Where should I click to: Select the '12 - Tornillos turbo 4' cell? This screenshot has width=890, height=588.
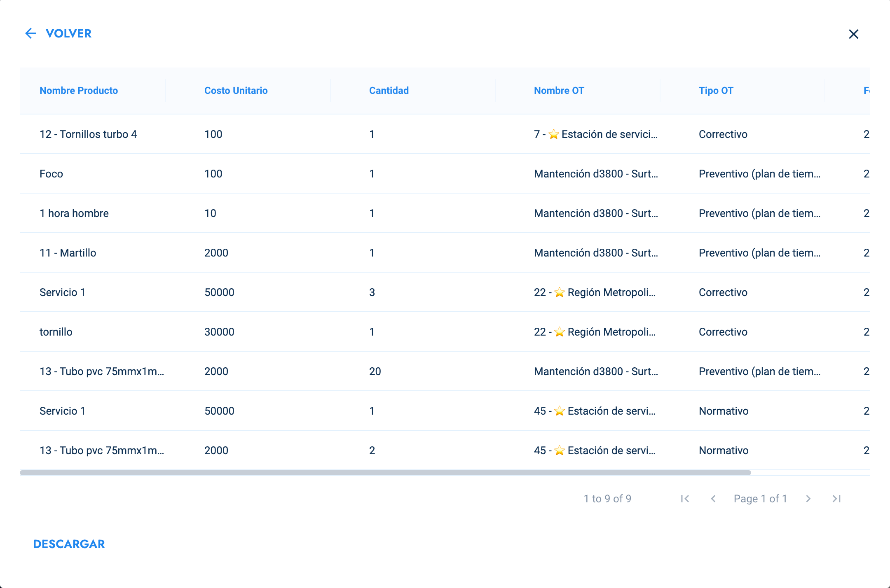[88, 134]
